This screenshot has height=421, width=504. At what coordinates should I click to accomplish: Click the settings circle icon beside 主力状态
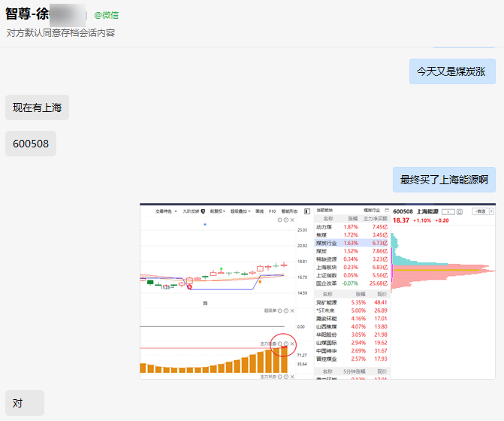click(x=280, y=377)
